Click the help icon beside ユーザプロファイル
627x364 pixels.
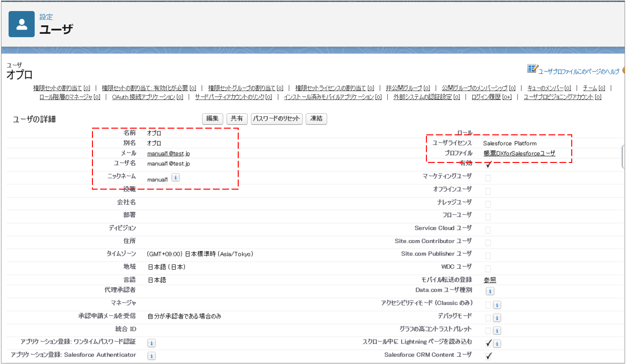click(x=532, y=69)
